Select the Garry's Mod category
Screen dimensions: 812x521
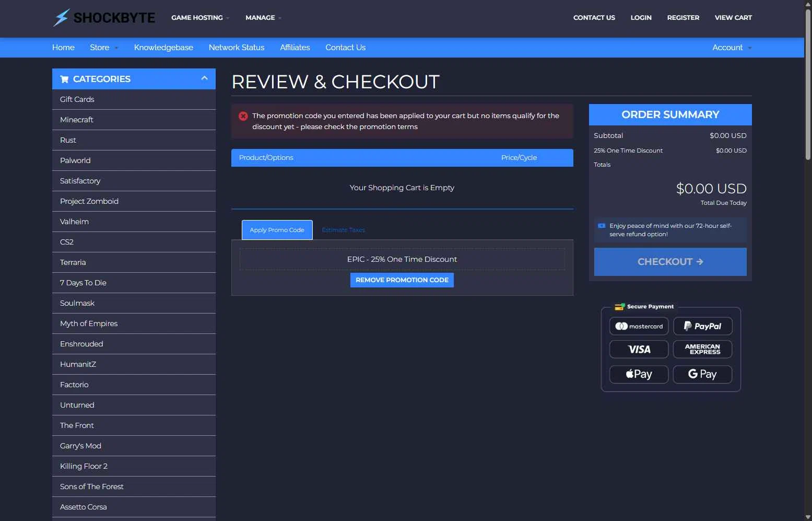[x=134, y=446]
